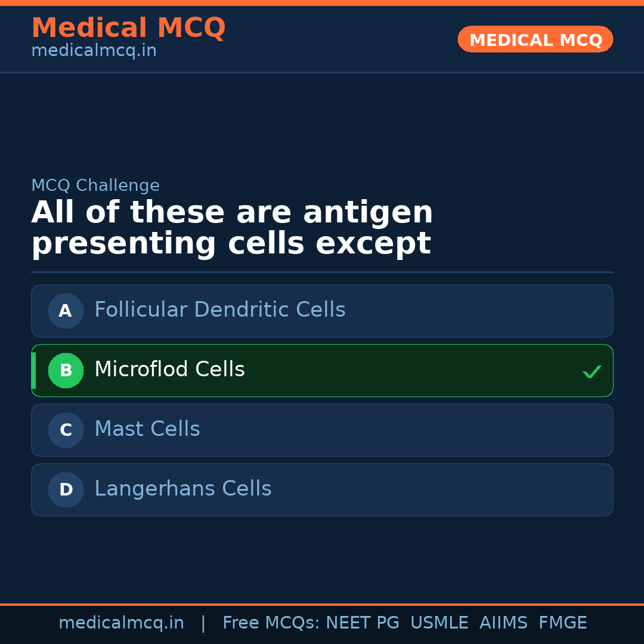Click the MCQ Challenge label
This screenshot has height=644, width=644.
pos(95,185)
